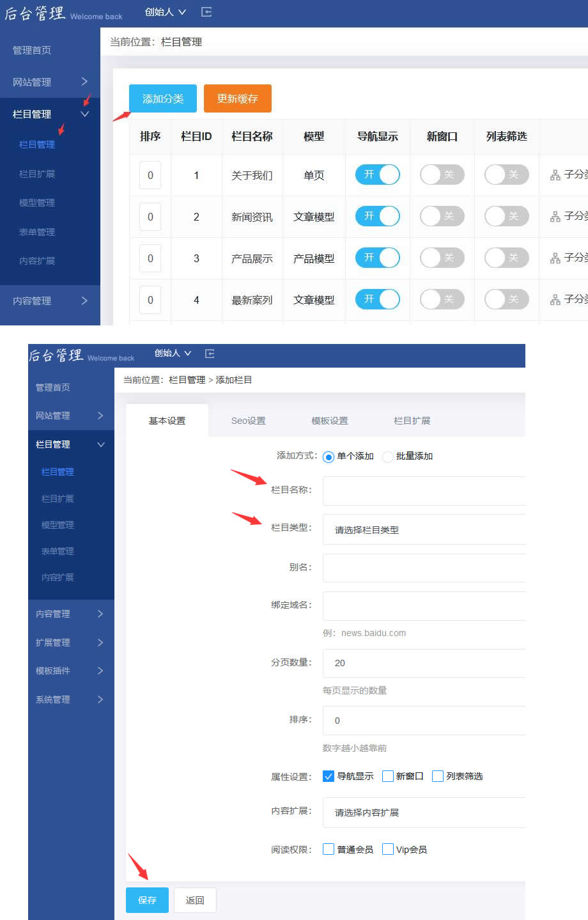This screenshot has height=920, width=588.
Task: Switch to the Seo设置 tab
Action: click(x=248, y=421)
